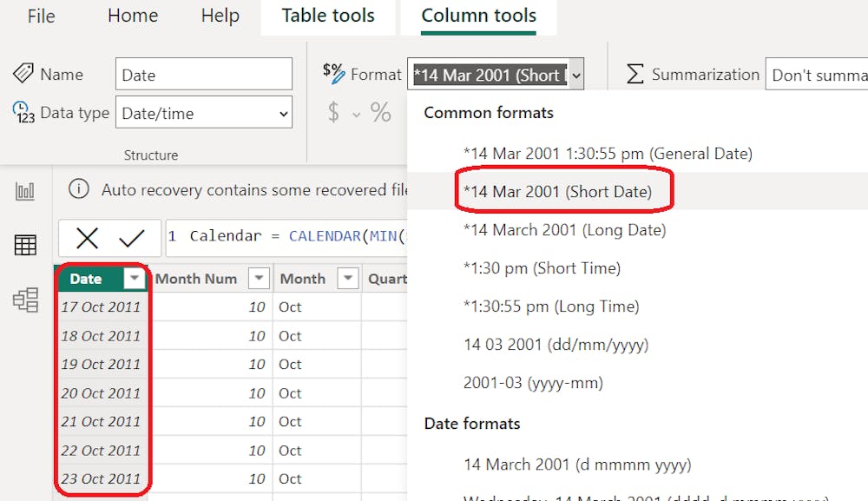Cancel the formula with X icon
Image resolution: width=868 pixels, height=501 pixels.
coord(87,238)
